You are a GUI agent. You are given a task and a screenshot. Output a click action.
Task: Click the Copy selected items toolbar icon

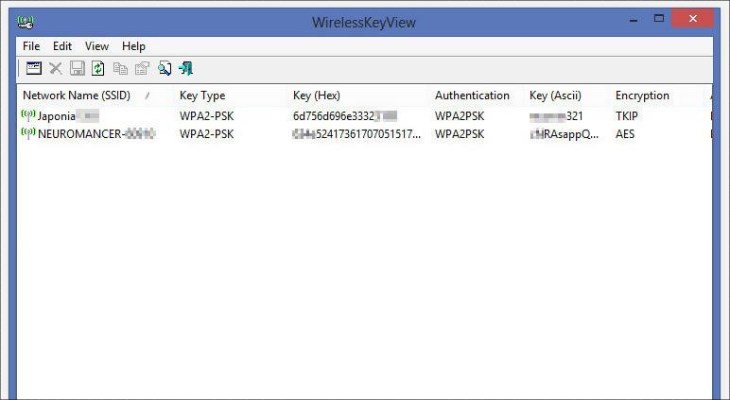pos(120,69)
